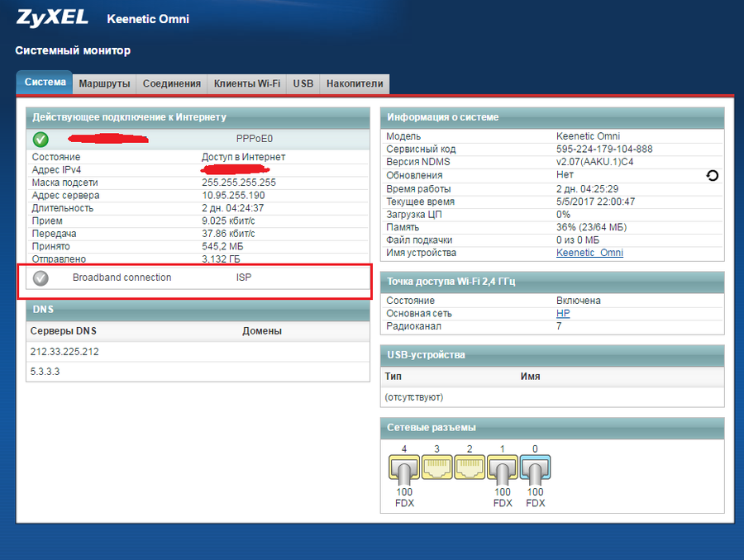Click network port 2 icon
This screenshot has width=744, height=560.
point(470,470)
